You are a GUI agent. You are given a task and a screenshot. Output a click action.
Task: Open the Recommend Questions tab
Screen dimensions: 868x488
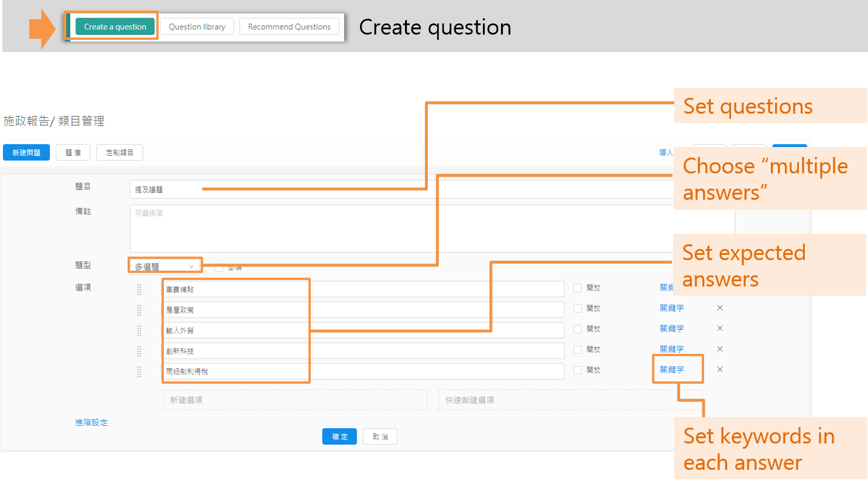[x=289, y=27]
